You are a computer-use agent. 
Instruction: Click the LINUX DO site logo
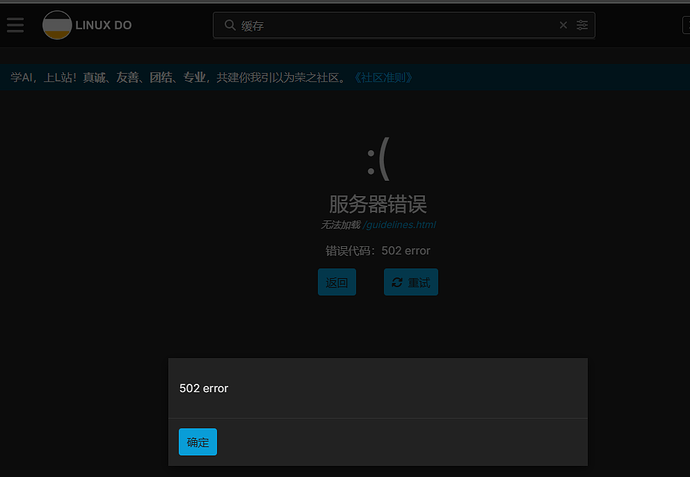pos(57,25)
